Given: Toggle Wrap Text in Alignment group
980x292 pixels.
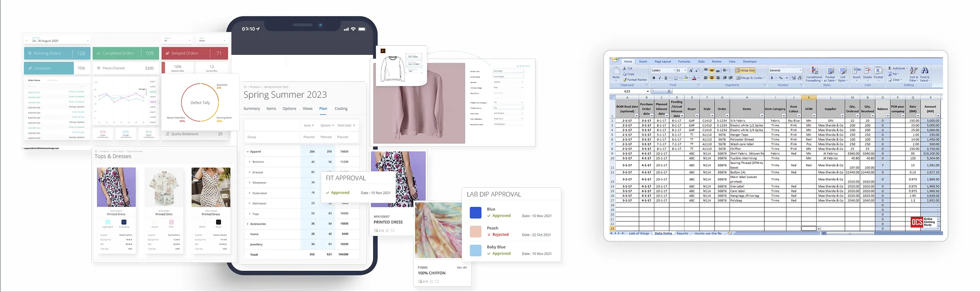Looking at the screenshot, I should click(x=745, y=71).
